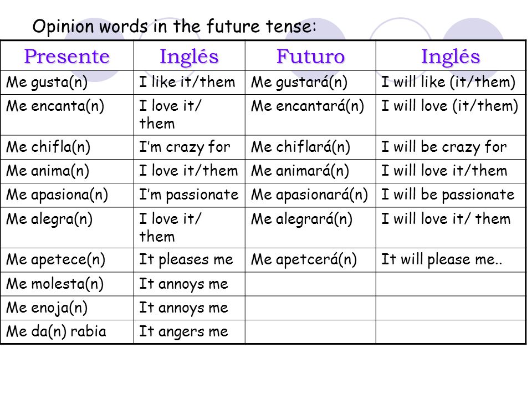The width and height of the screenshot is (532, 399).
Task: Click the cell 'I will like (it/them)'
Action: (451, 83)
